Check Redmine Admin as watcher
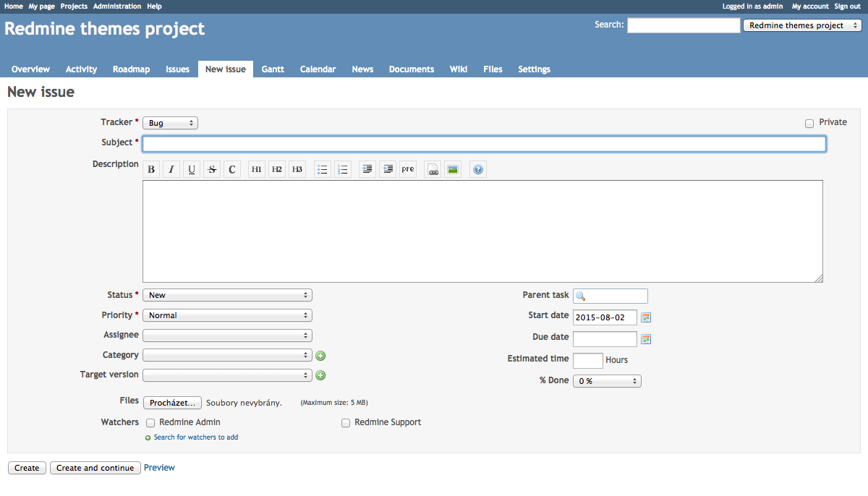 [x=151, y=423]
